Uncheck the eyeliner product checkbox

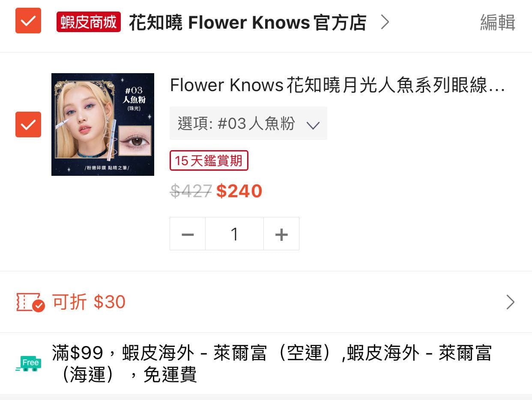click(28, 124)
